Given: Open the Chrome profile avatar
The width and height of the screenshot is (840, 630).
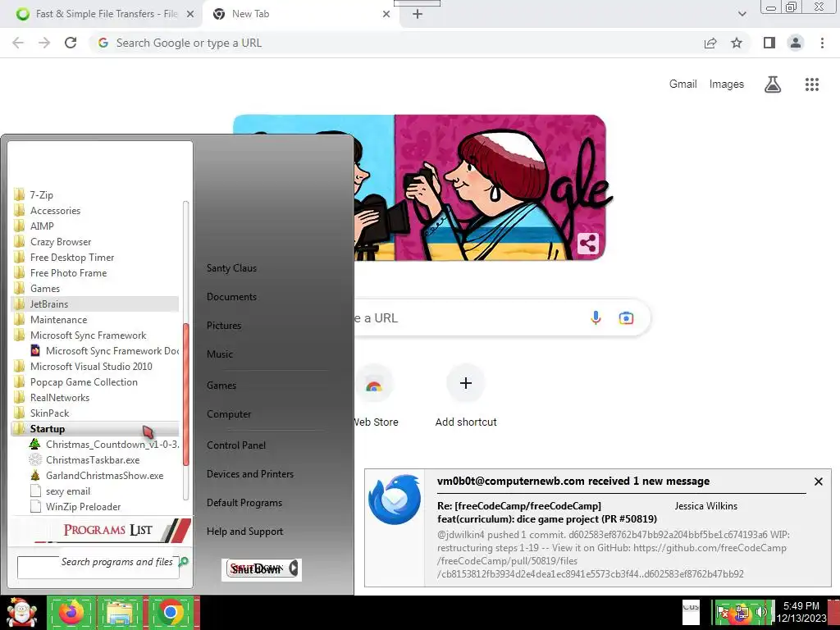Looking at the screenshot, I should [x=796, y=43].
